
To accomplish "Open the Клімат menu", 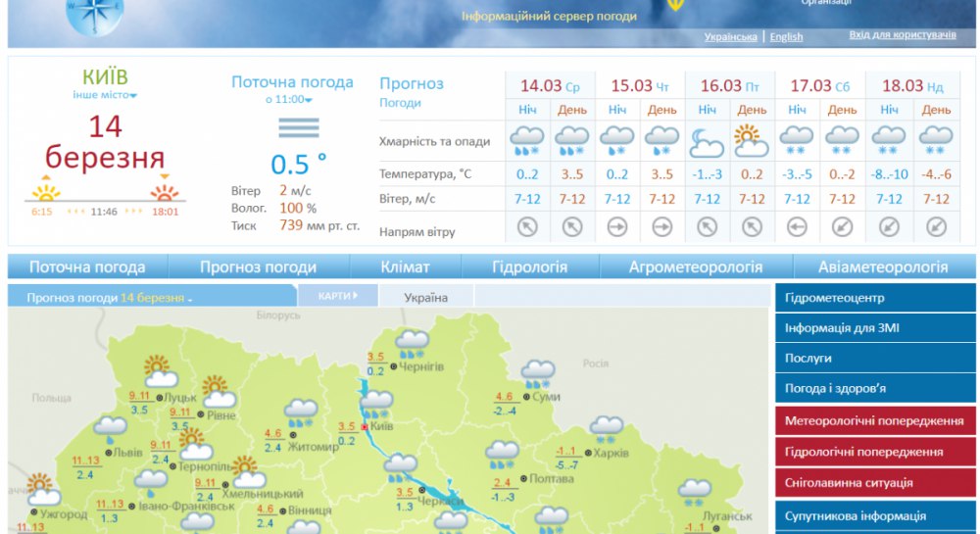I will click(x=405, y=267).
